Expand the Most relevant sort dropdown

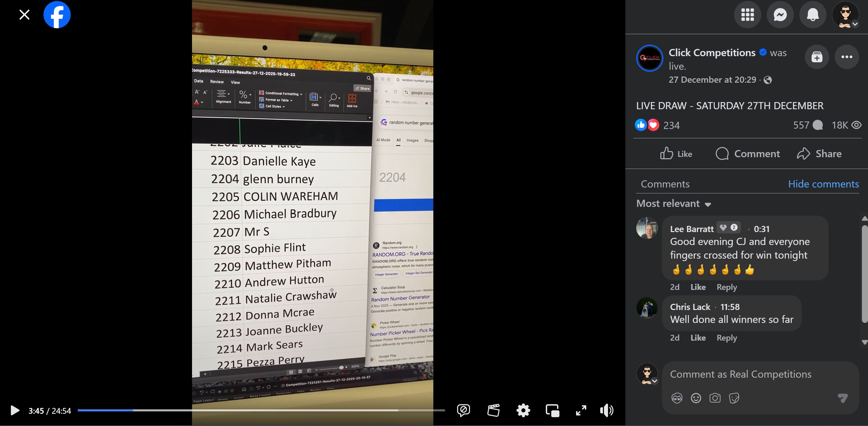coord(674,204)
